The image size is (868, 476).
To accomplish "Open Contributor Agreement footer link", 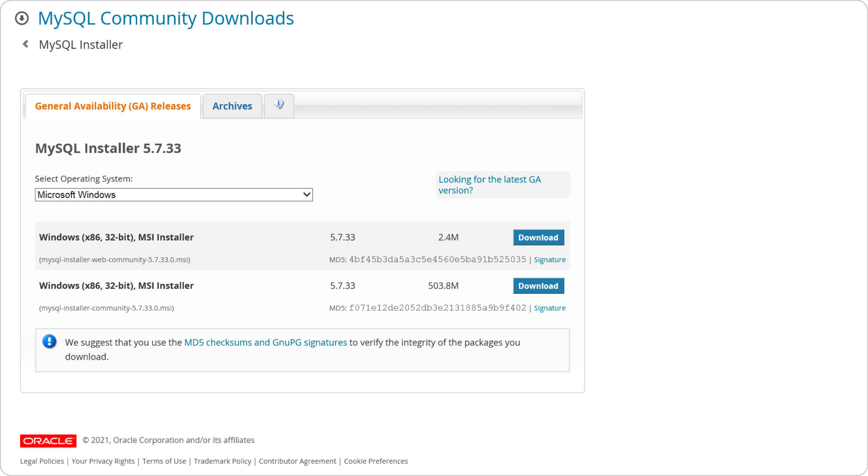I will pyautogui.click(x=298, y=461).
